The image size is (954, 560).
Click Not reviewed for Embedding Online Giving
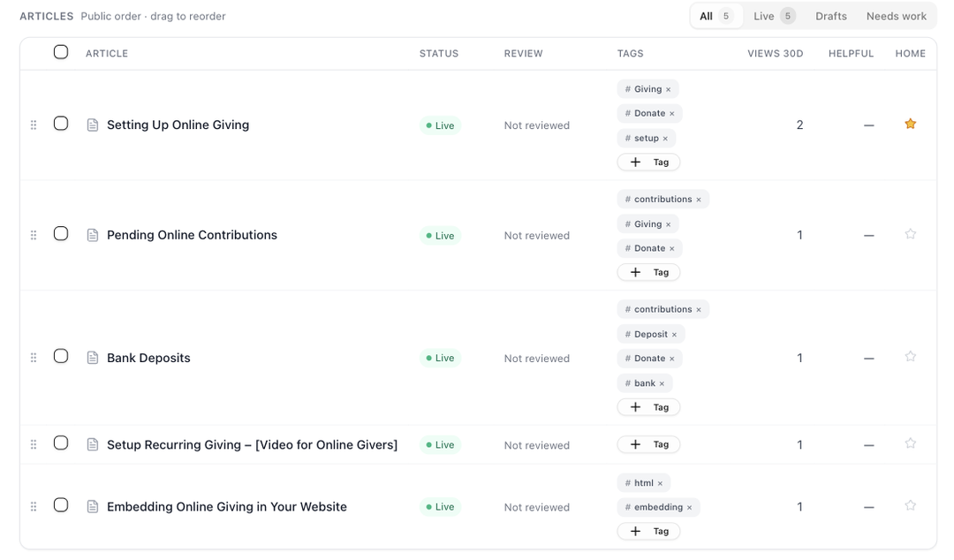coord(537,507)
